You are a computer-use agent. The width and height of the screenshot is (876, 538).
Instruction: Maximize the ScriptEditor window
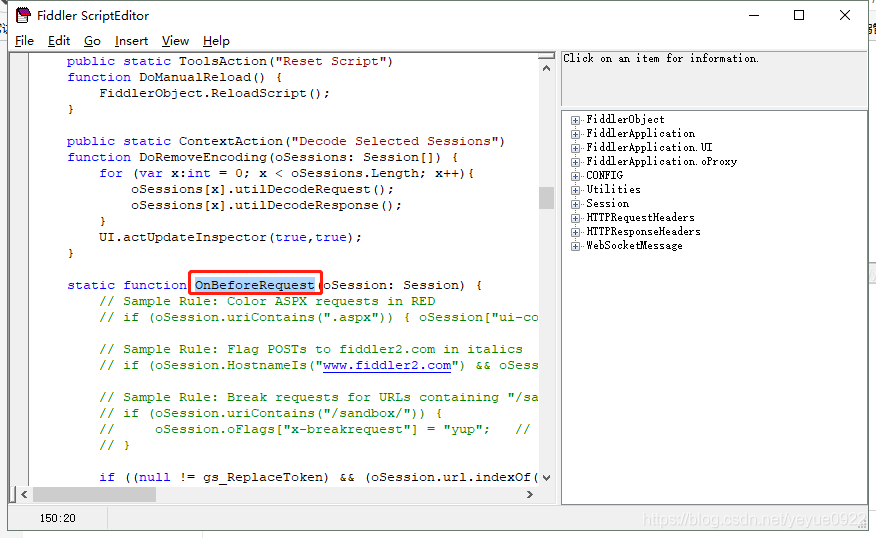[799, 15]
